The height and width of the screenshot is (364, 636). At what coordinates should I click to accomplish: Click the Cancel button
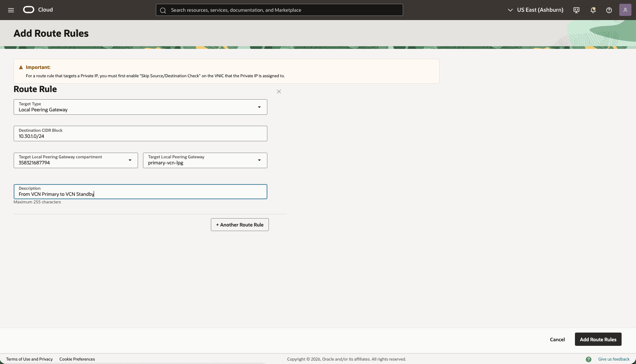tap(557, 339)
